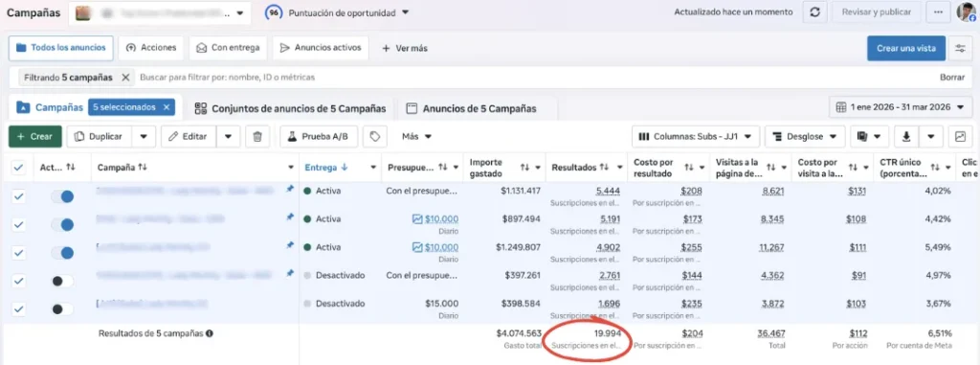This screenshot has width=980, height=365.
Task: Click the account thumbnail beside Campañas title
Action: (82, 12)
